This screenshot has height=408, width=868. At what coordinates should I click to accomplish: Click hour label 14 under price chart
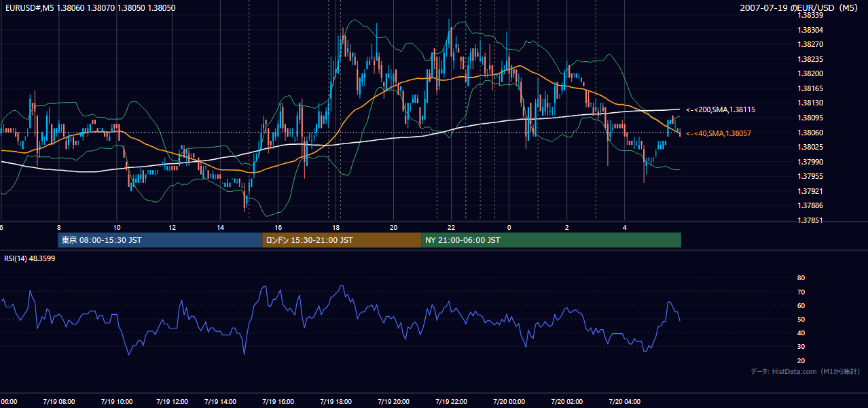(220, 227)
